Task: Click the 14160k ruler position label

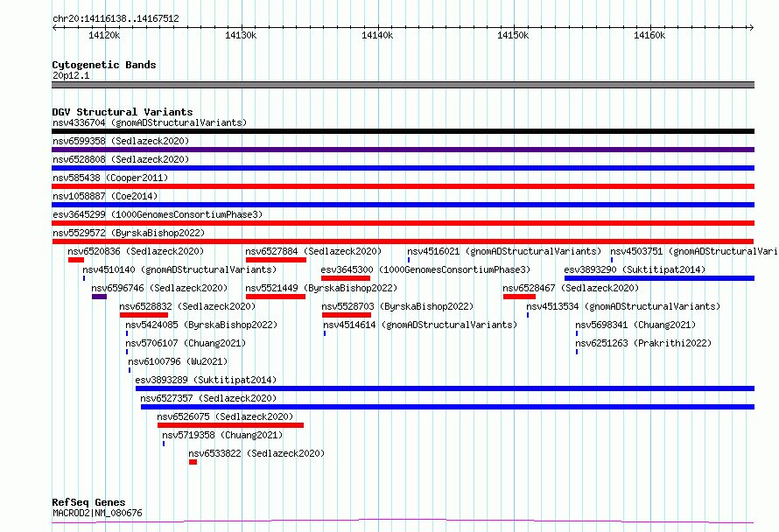Action: [x=649, y=35]
